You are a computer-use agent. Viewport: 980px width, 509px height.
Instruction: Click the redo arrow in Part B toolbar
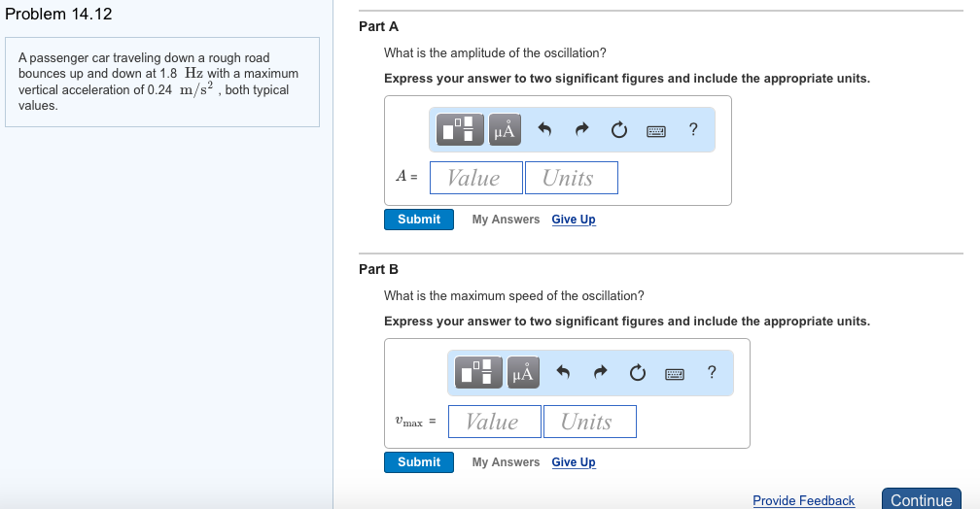click(601, 372)
